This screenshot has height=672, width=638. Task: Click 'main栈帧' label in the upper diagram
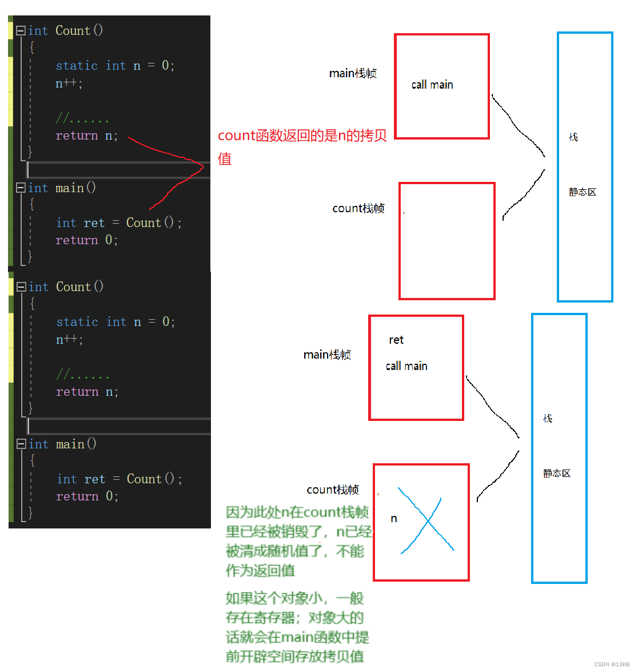(x=353, y=73)
